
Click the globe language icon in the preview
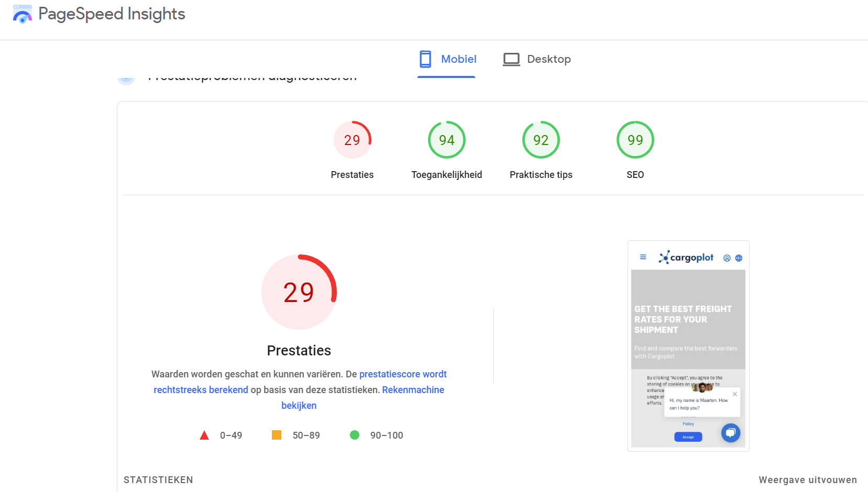[x=738, y=258]
